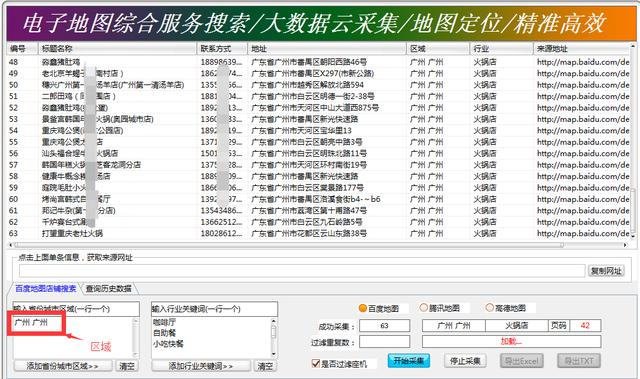Click the table's left scroll arrow
This screenshot has width=640, height=379.
(11, 245)
